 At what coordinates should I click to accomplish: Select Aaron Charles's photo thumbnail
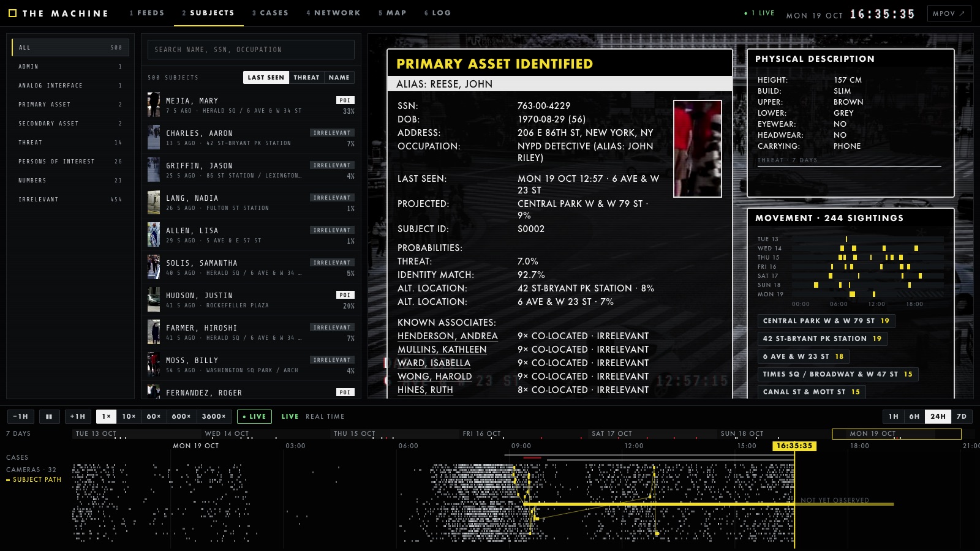click(x=154, y=138)
